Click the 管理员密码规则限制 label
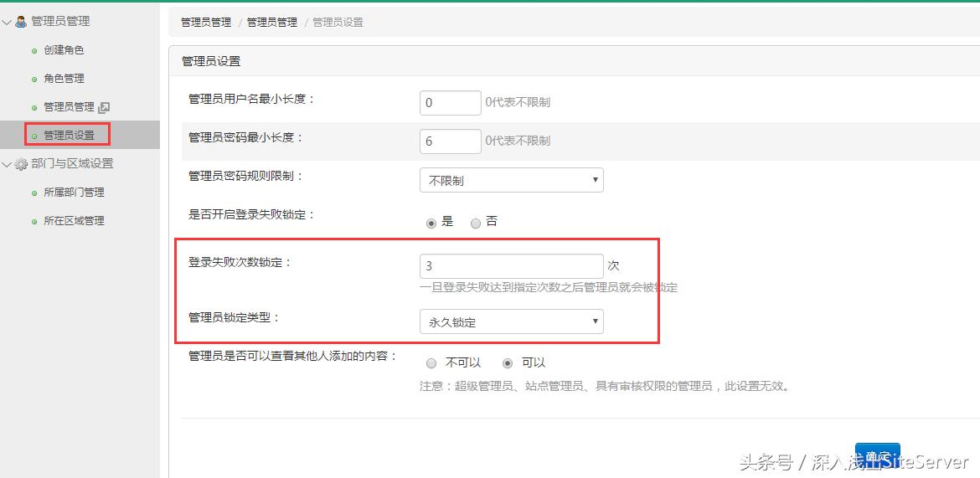Image resolution: width=980 pixels, height=478 pixels. click(245, 176)
